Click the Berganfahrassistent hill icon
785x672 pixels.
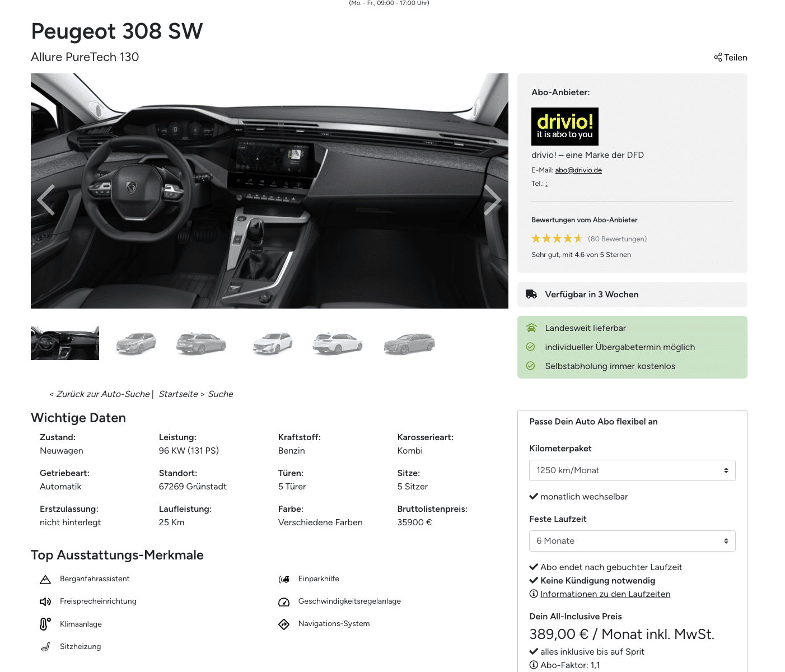[x=45, y=580]
